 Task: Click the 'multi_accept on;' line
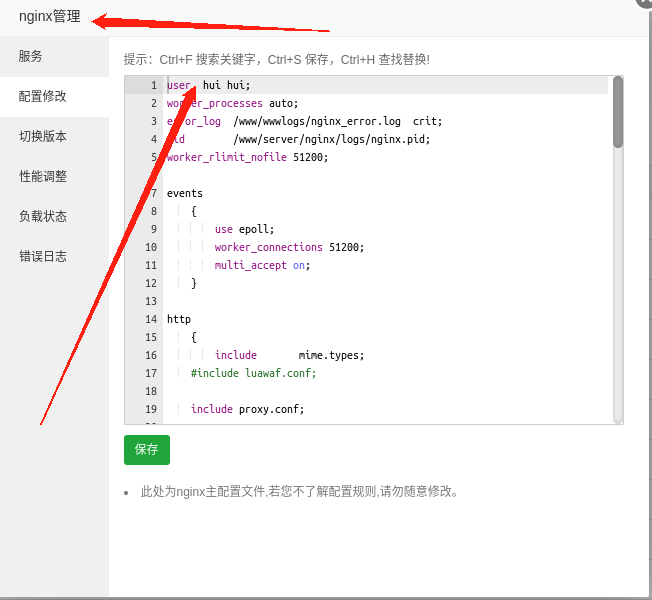(262, 265)
